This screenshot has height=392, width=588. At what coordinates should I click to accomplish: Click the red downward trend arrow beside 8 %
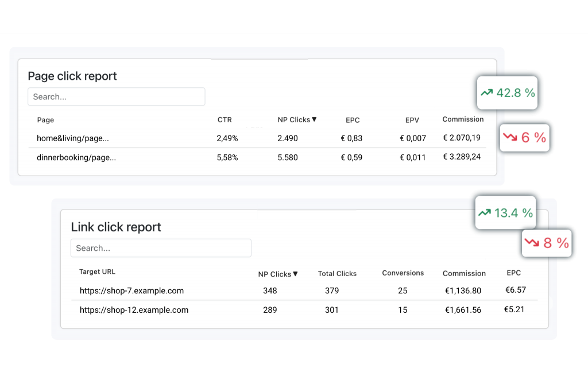[x=532, y=243]
